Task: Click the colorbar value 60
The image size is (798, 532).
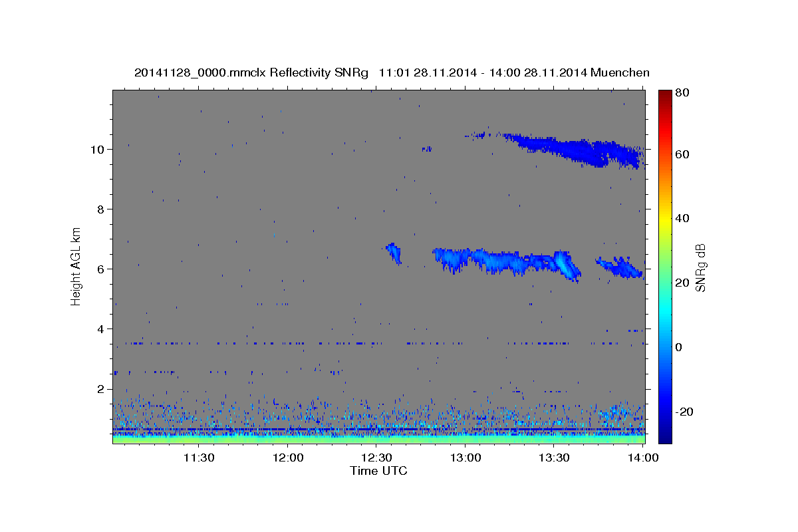Action: point(684,154)
